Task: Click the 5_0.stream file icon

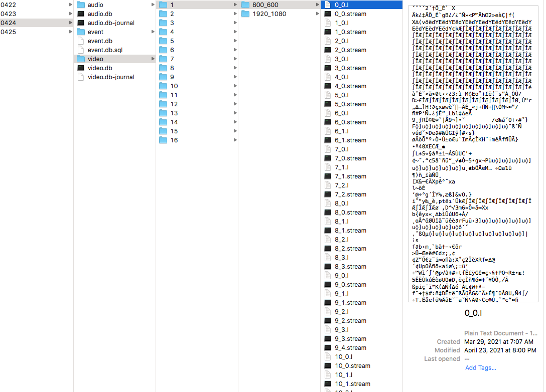Action: click(x=328, y=104)
